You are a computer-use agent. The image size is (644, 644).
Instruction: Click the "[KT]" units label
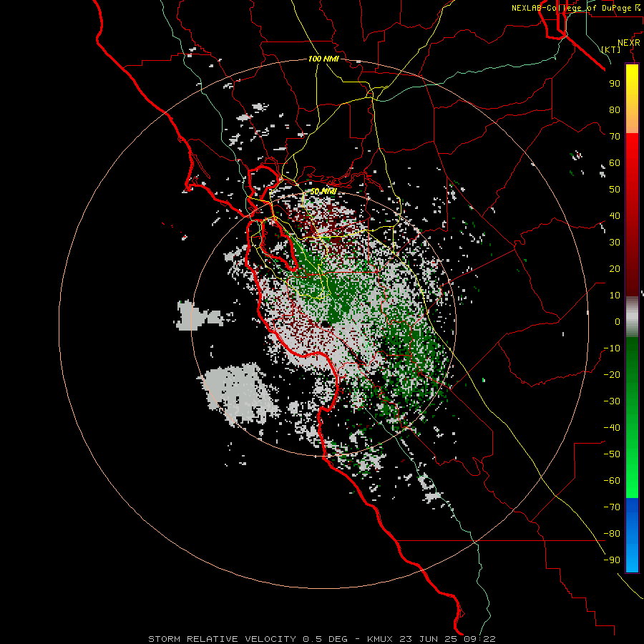(x=611, y=49)
